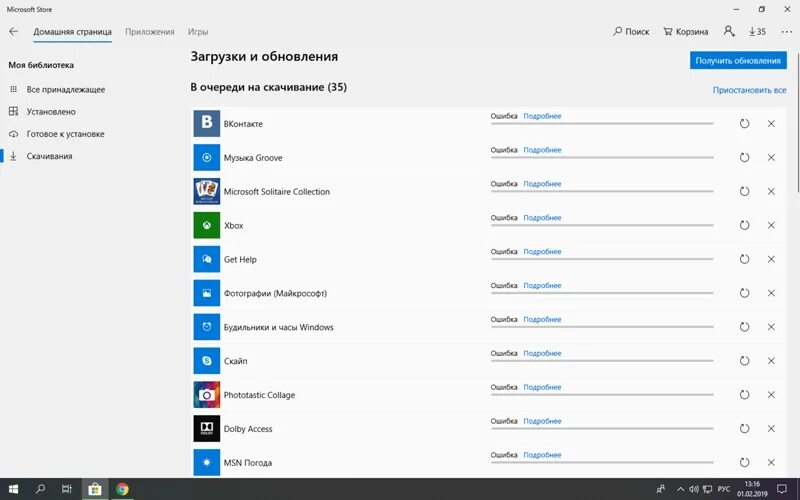The width and height of the screenshot is (800, 500).
Task: Cancel the MSN Погода download
Action: tap(771, 462)
